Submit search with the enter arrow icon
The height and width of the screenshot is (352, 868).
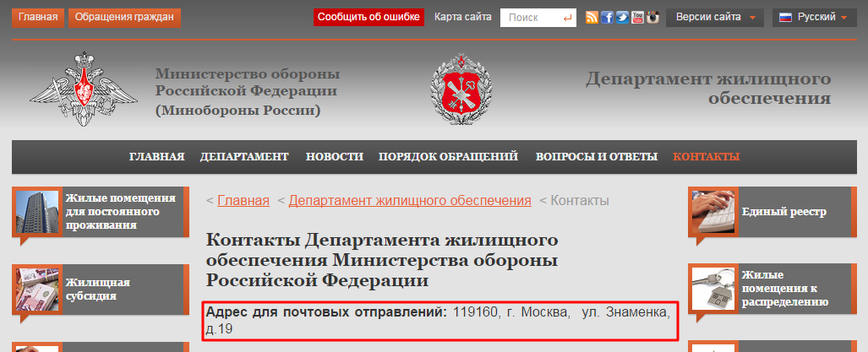tap(566, 18)
